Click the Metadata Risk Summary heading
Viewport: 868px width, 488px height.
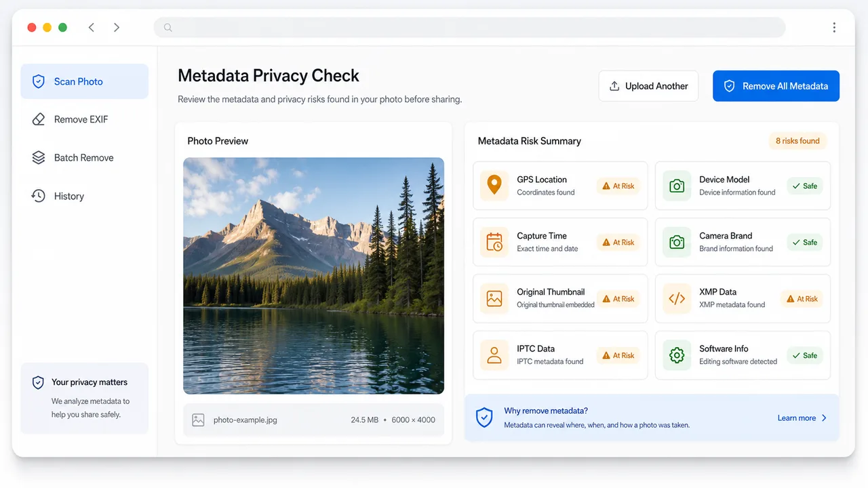530,141
